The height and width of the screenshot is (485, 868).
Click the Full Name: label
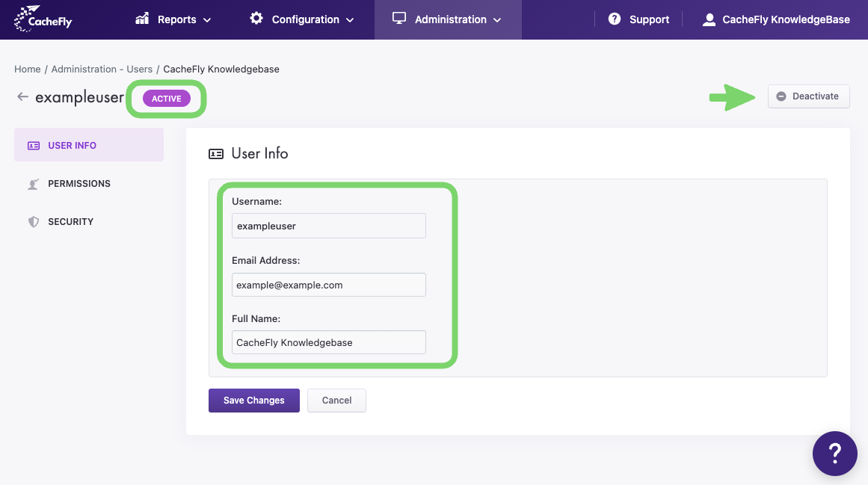[256, 318]
